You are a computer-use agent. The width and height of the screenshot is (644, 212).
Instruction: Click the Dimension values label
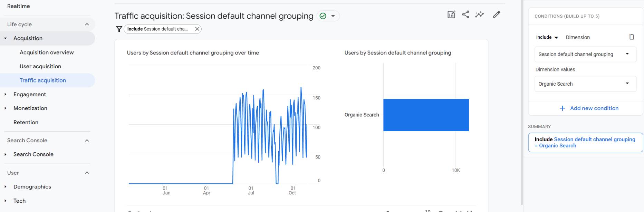[555, 69]
